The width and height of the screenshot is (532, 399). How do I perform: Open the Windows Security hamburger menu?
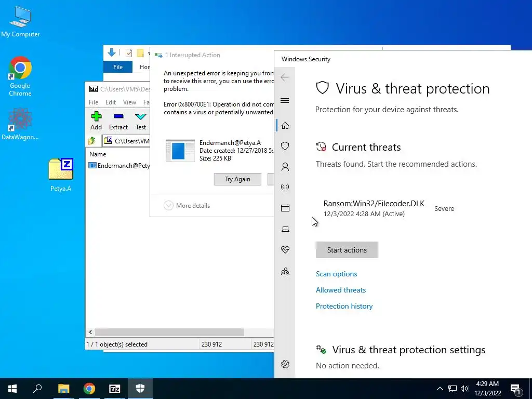[x=285, y=100]
